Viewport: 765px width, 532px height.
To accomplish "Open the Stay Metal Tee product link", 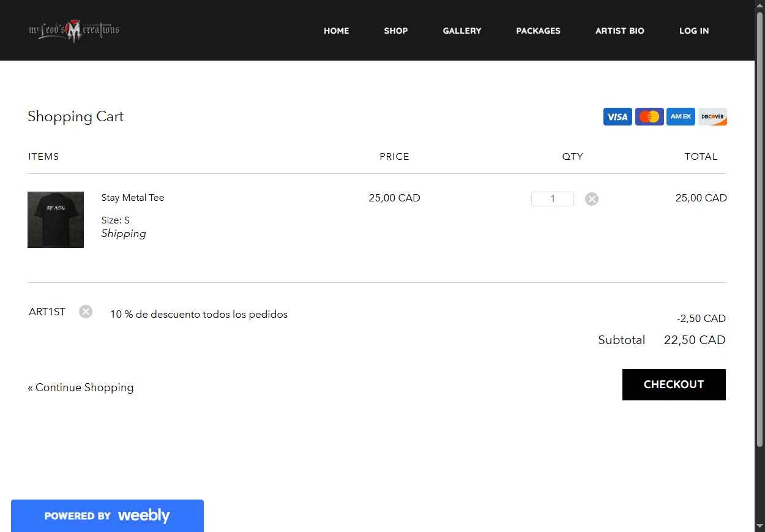I will 133,198.
